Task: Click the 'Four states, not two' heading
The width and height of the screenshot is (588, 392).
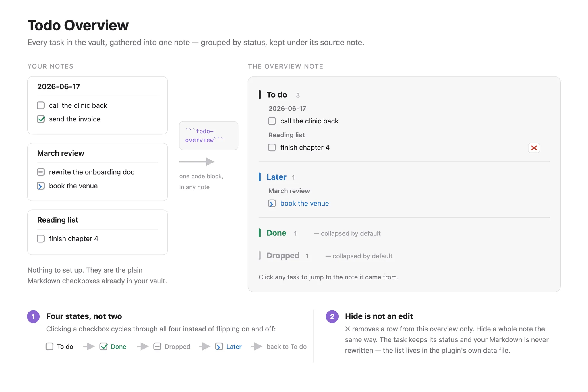Action: pos(84,316)
